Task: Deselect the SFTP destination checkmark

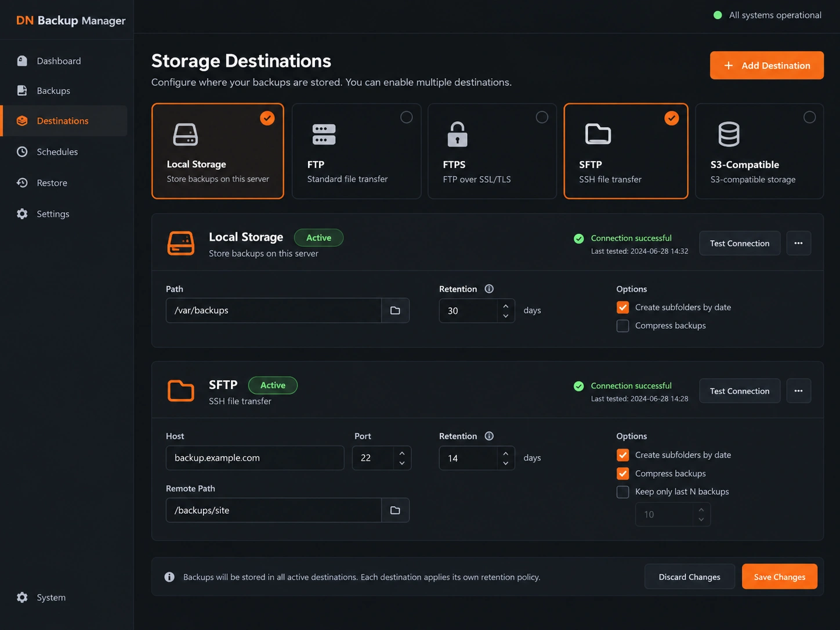Action: (672, 118)
